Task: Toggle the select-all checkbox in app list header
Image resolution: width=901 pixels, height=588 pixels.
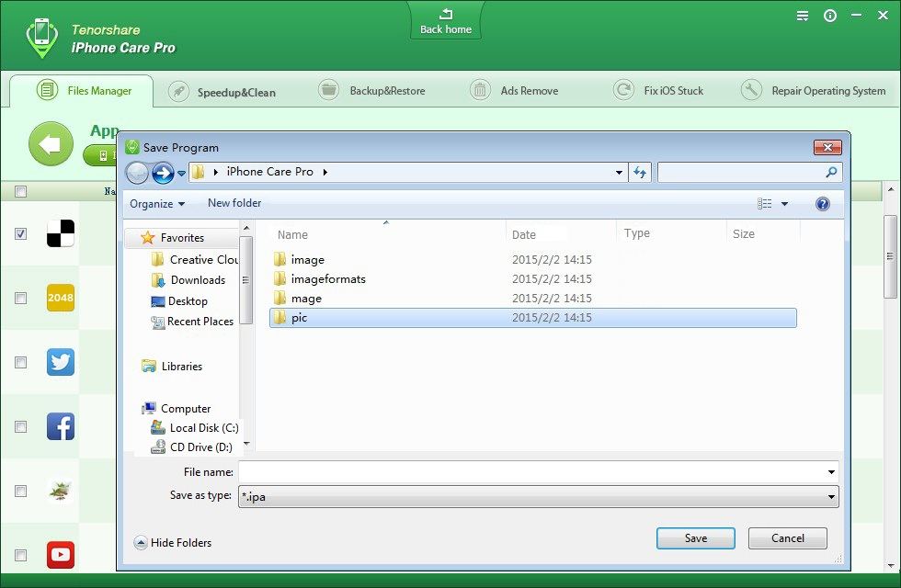Action: tap(20, 192)
